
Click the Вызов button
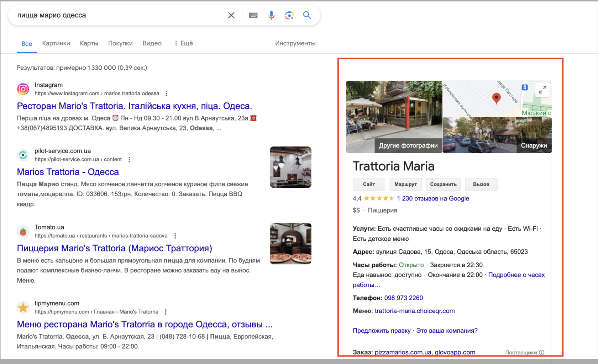pyautogui.click(x=481, y=184)
